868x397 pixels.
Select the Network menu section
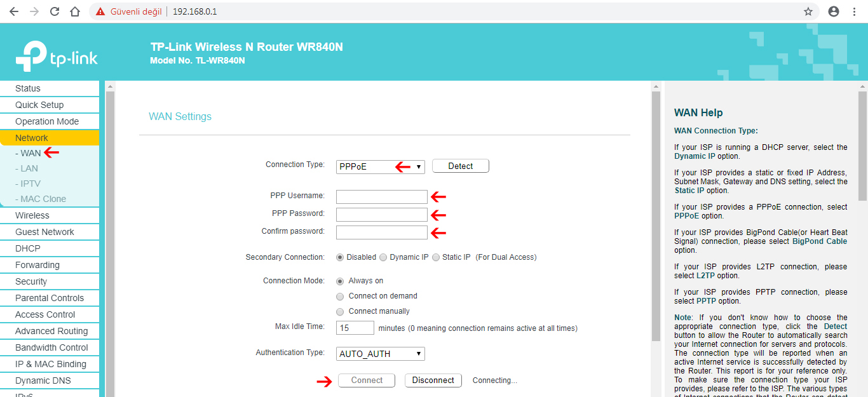click(x=50, y=138)
